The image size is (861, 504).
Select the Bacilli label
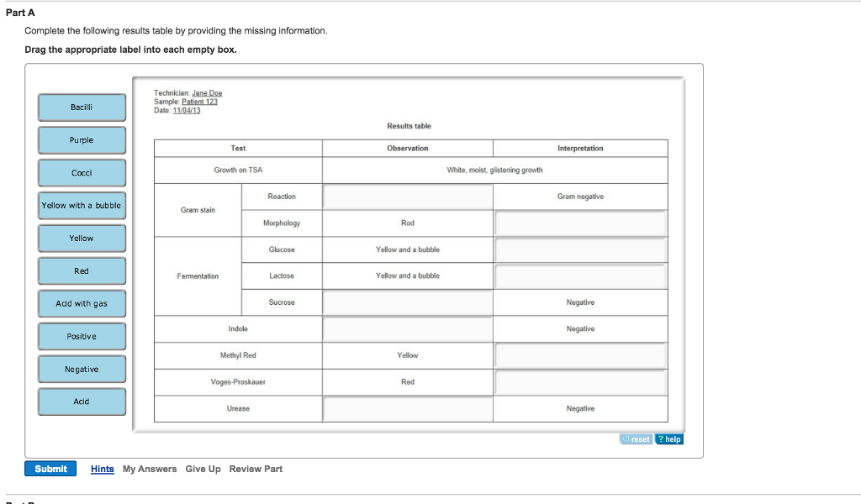pyautogui.click(x=82, y=108)
